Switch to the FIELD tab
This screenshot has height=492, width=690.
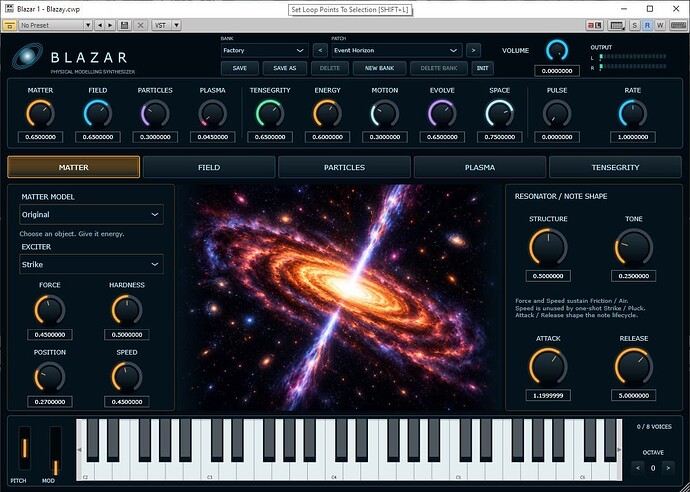[x=209, y=167]
